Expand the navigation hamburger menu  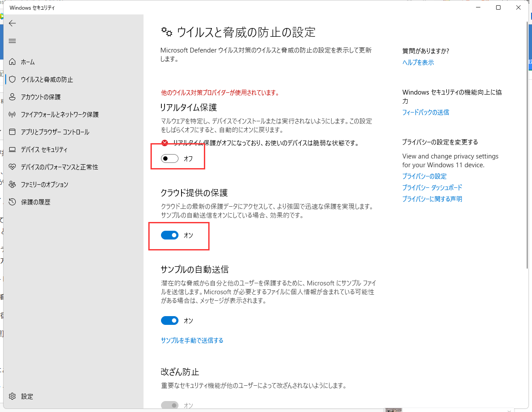[12, 41]
